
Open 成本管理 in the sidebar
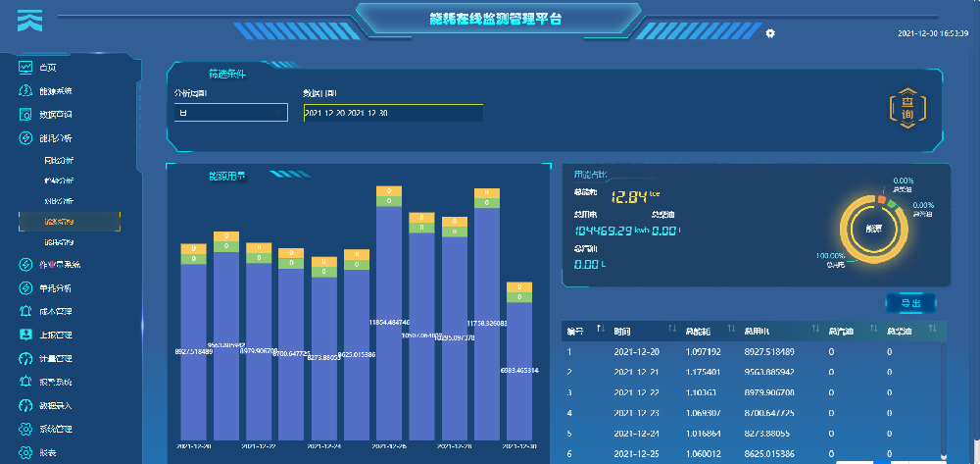(x=56, y=311)
